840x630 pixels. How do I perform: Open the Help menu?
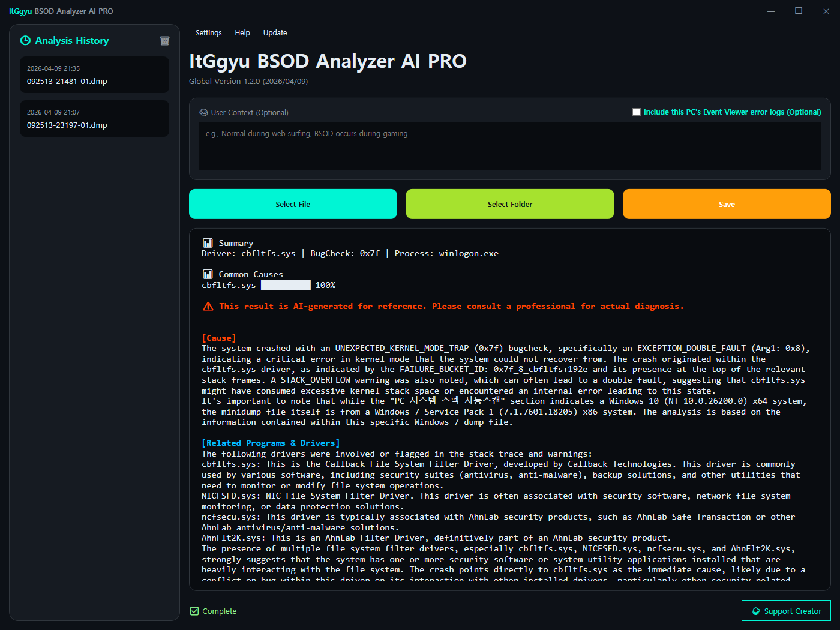(x=242, y=33)
